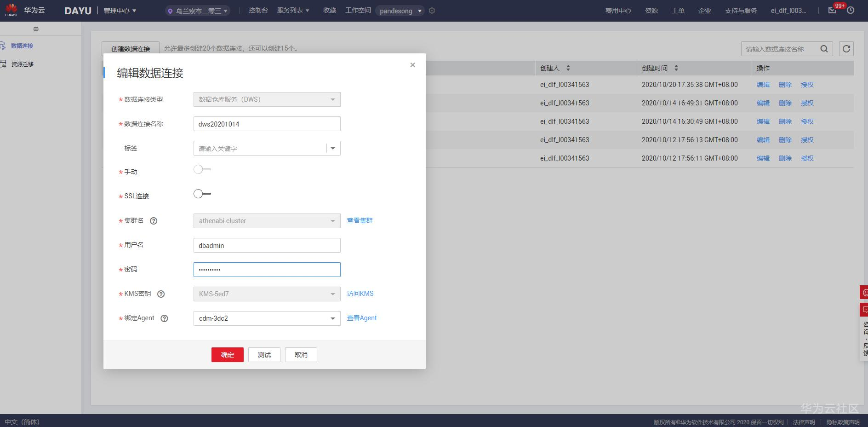The height and width of the screenshot is (427, 868).
Task: Click the 密码 password field
Action: point(267,270)
